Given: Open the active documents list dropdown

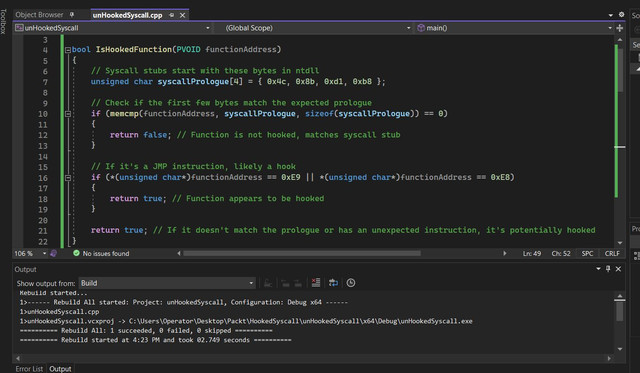Looking at the screenshot, I should [611, 15].
